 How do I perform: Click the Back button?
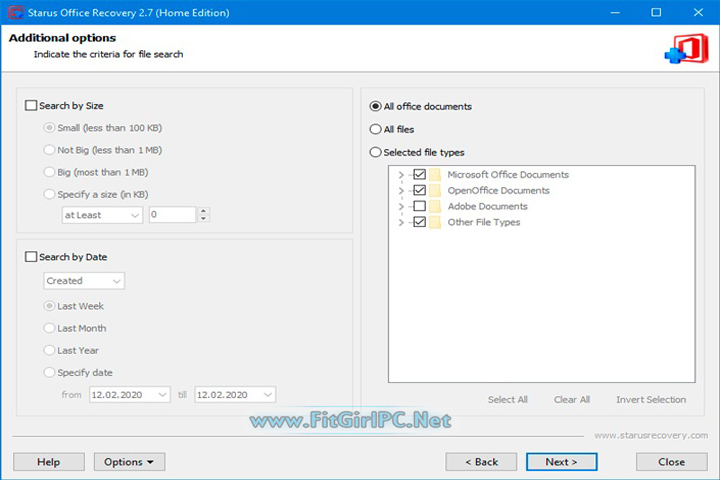point(481,462)
